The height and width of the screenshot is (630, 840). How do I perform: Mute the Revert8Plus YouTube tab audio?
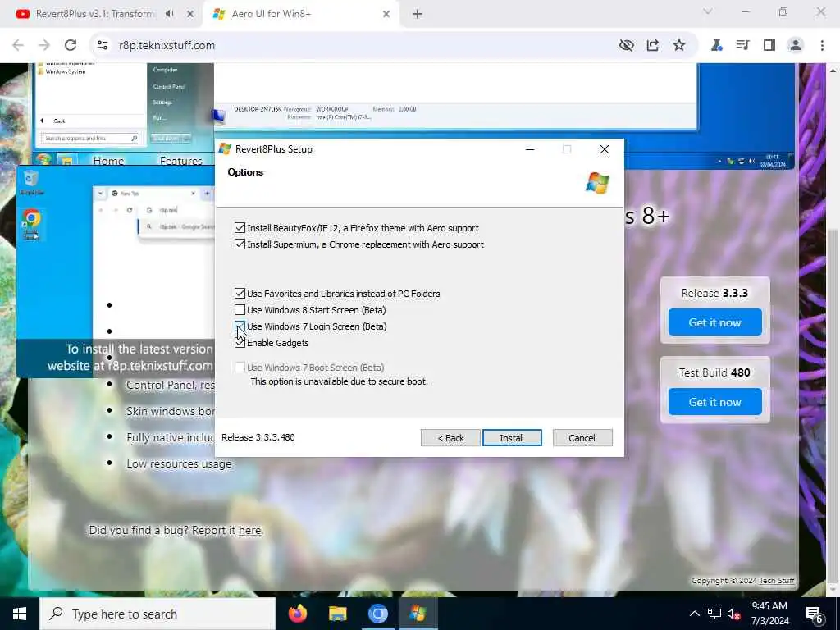click(170, 14)
